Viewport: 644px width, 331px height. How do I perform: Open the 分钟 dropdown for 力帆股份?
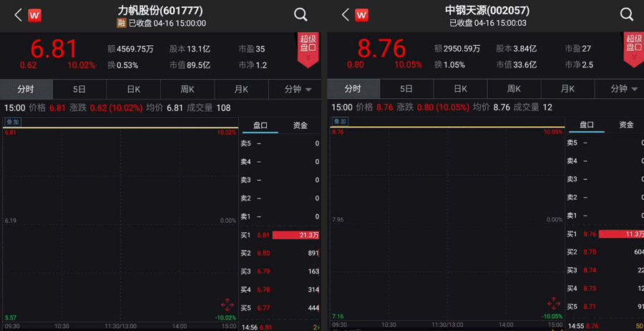click(x=298, y=90)
